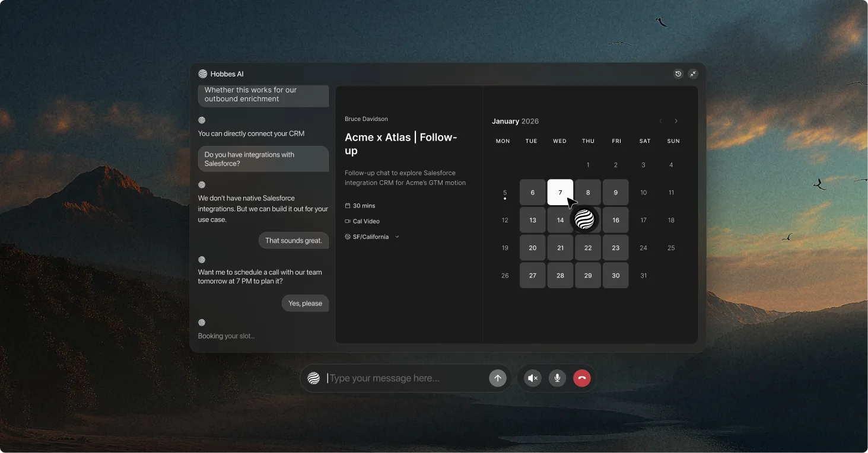Click the Hobbes logo beside the message box
The width and height of the screenshot is (868, 453).
pyautogui.click(x=314, y=378)
